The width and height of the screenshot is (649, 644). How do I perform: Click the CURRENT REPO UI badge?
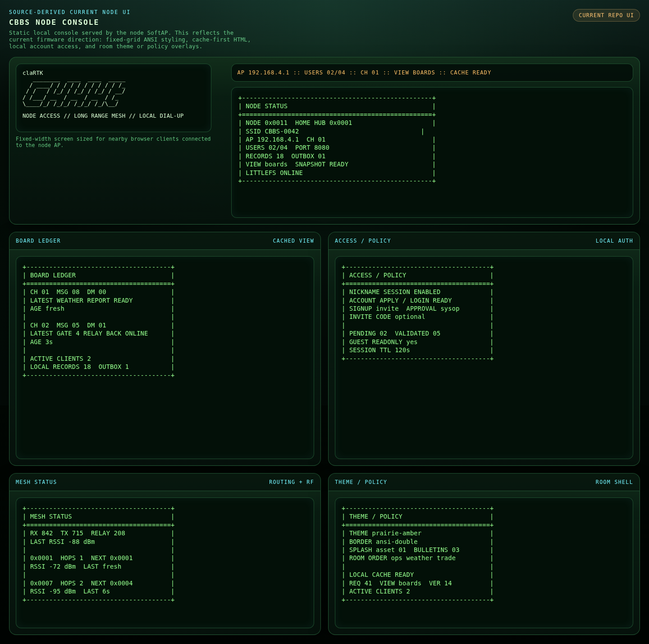tap(606, 15)
